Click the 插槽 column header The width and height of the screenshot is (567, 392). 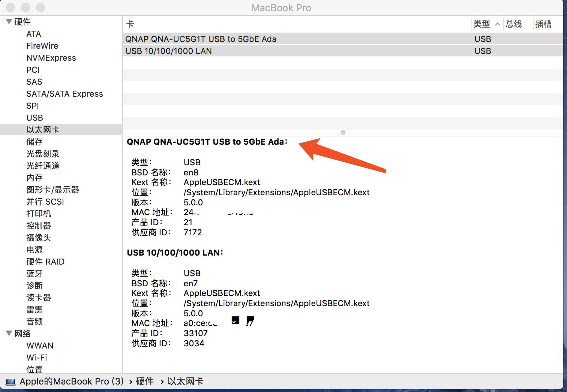pos(543,24)
